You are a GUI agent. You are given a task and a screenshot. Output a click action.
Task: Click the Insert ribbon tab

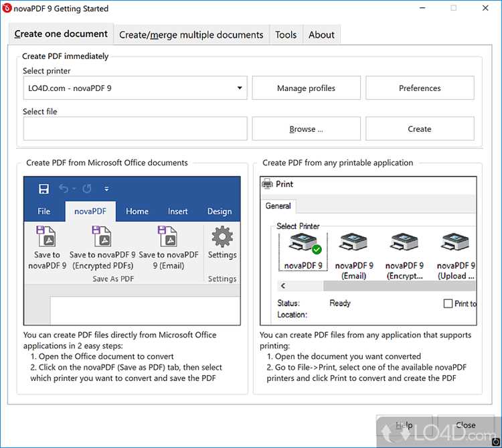pos(177,212)
